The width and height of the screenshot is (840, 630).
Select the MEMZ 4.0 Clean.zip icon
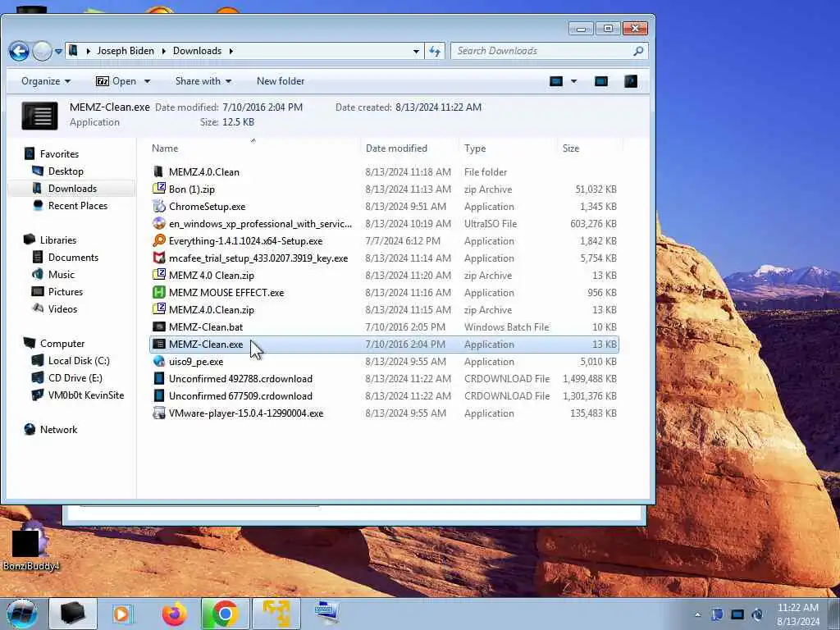coord(158,275)
